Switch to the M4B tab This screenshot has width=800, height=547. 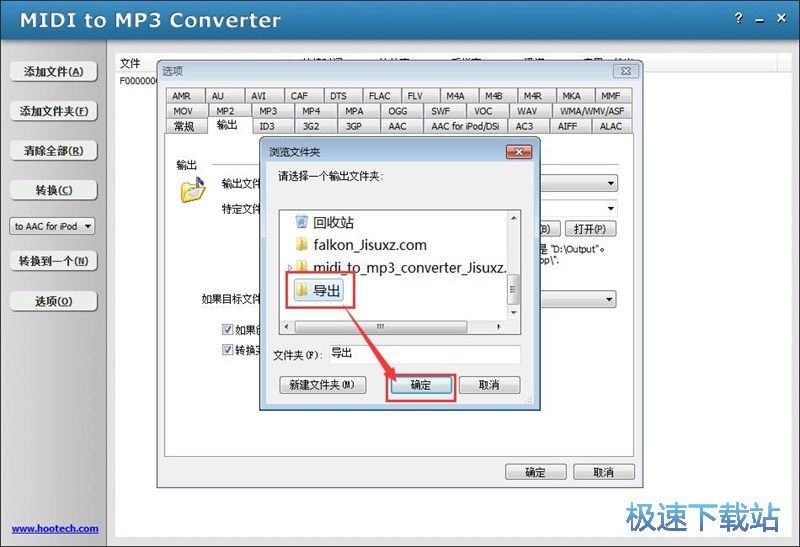498,96
